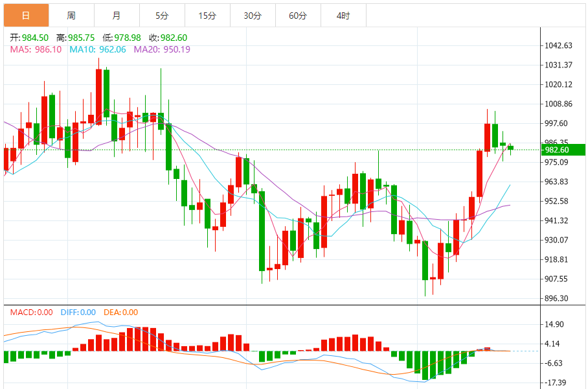Switch to the 月 monthly tab
Viewport: 588px width, 389px height.
pos(117,16)
